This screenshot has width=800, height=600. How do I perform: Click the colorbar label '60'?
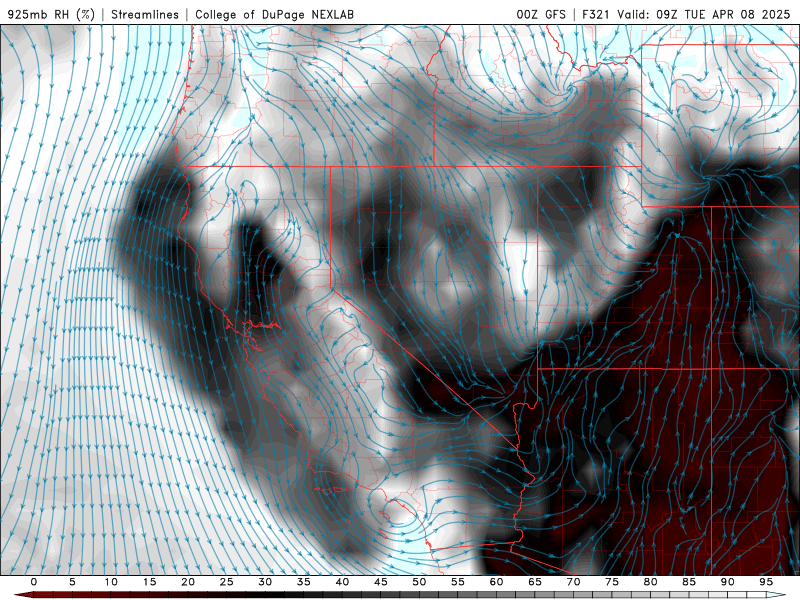point(496,582)
